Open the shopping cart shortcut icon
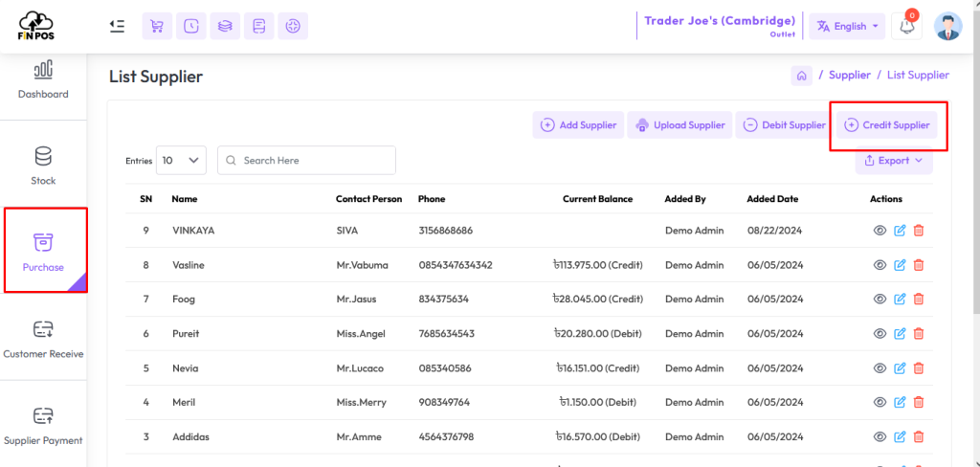This screenshot has height=467, width=980. pos(158,26)
